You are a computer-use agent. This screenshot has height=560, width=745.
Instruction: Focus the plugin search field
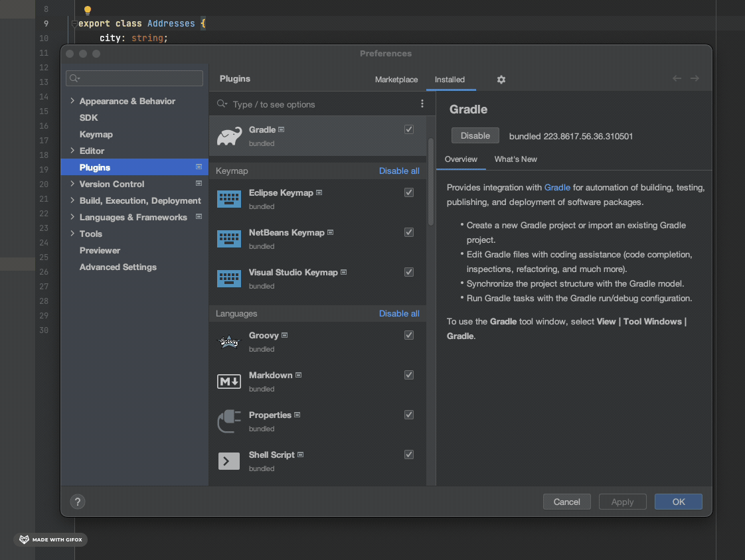[x=318, y=104]
